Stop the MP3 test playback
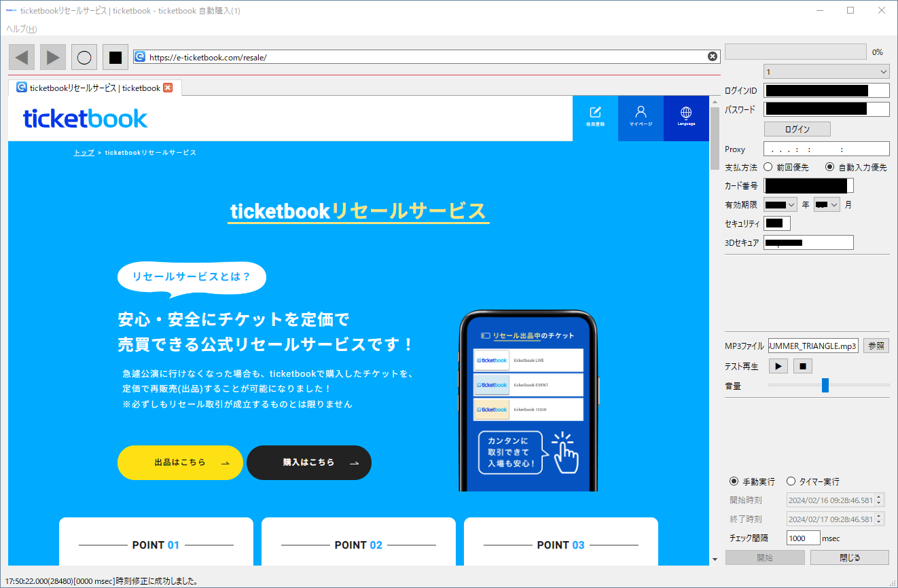The image size is (898, 588). tap(802, 366)
